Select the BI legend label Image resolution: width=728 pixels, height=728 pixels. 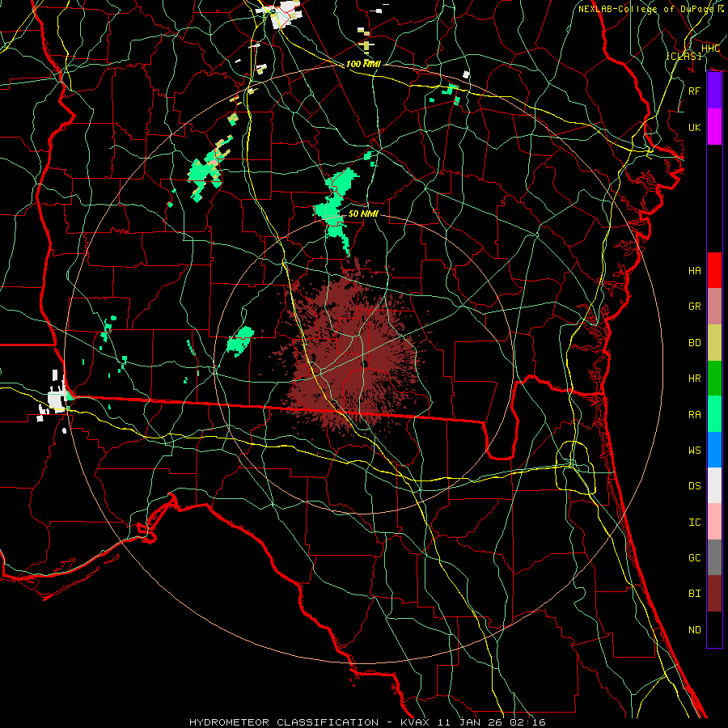coord(695,594)
